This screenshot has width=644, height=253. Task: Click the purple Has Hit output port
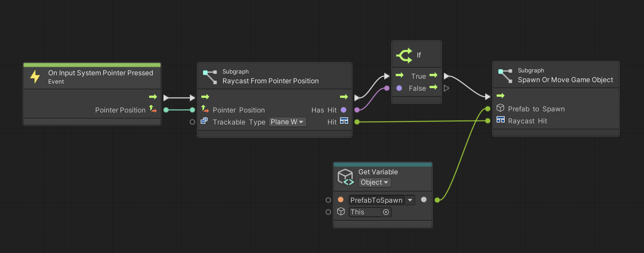pos(344,110)
